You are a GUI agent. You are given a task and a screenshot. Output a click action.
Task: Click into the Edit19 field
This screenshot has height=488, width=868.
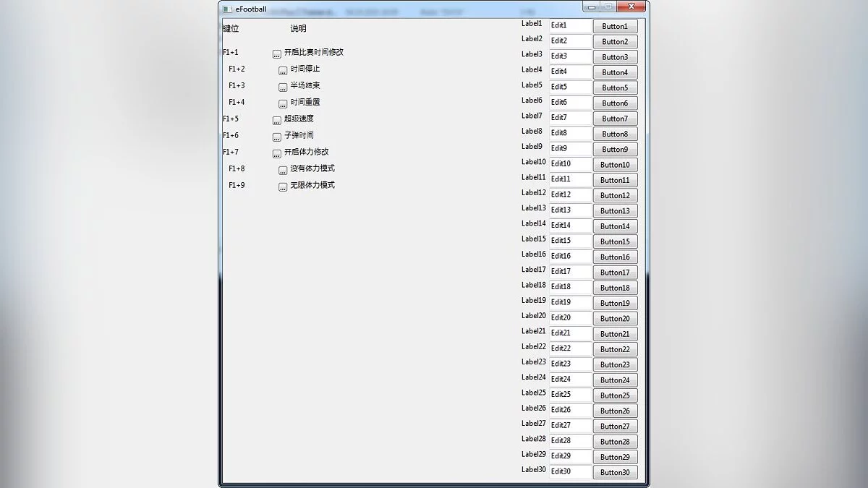tap(571, 302)
